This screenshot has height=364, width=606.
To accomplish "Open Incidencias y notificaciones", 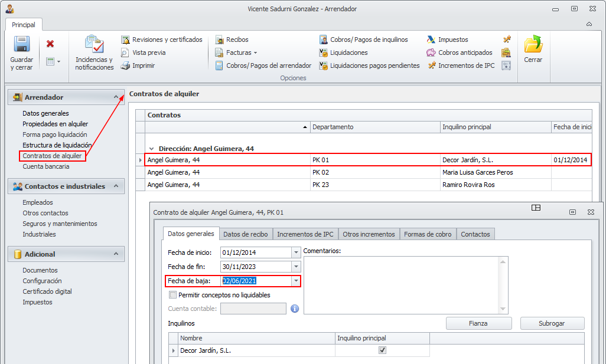I will (95, 53).
